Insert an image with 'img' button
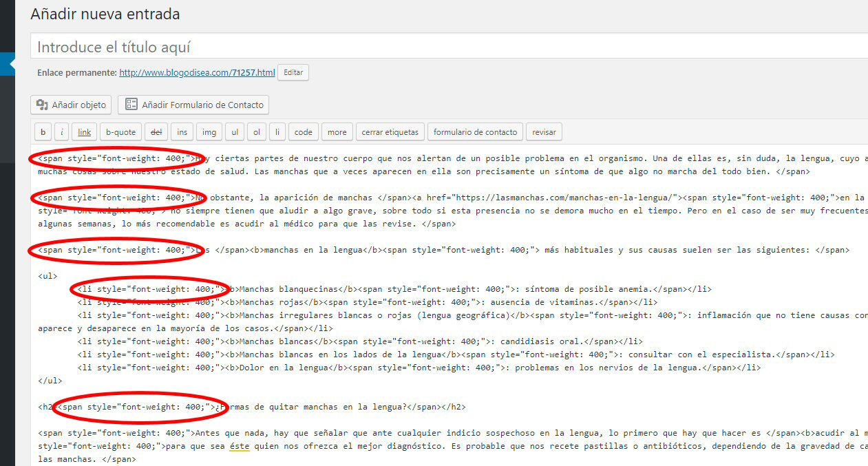This screenshot has width=868, height=466. (209, 132)
